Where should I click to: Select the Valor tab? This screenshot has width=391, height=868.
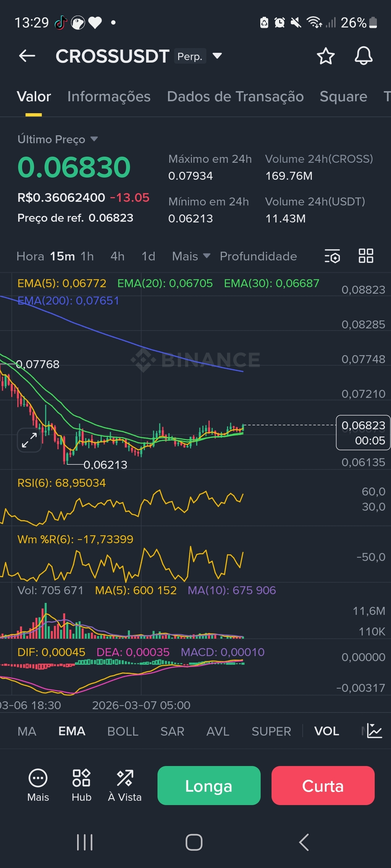coord(34,97)
